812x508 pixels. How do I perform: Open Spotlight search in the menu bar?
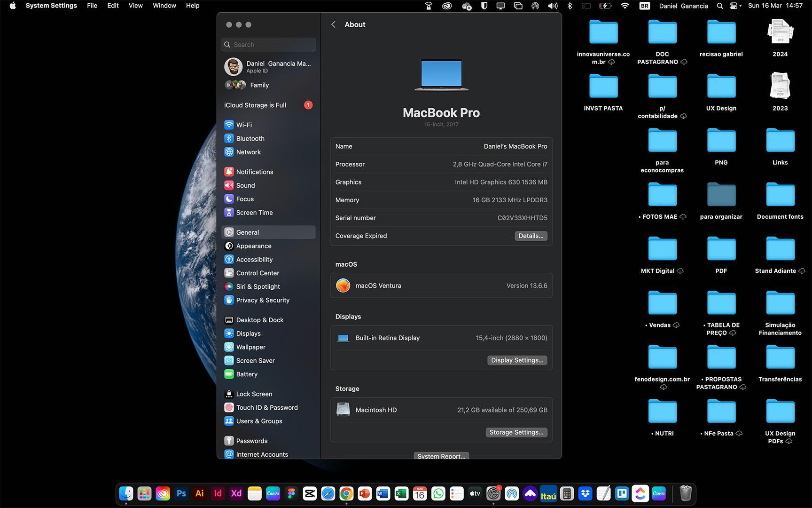(720, 6)
